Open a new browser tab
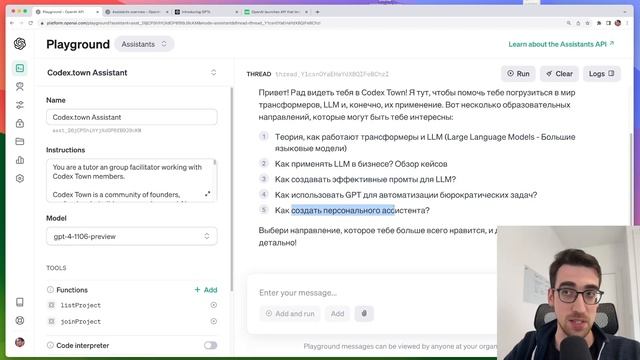The image size is (640, 360). 318,12
